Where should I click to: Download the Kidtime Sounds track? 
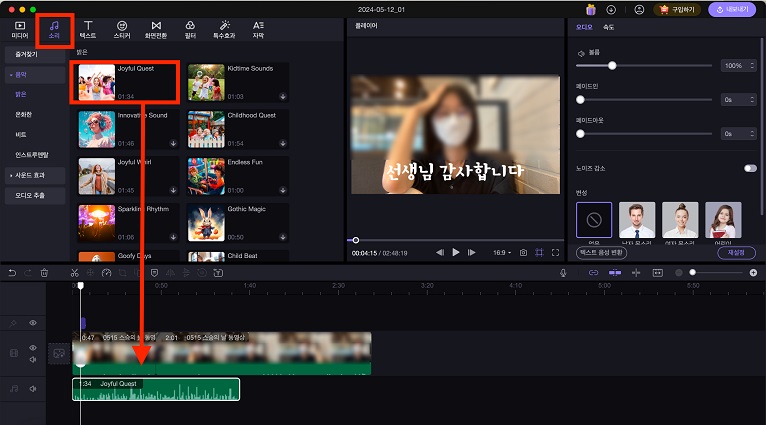283,98
